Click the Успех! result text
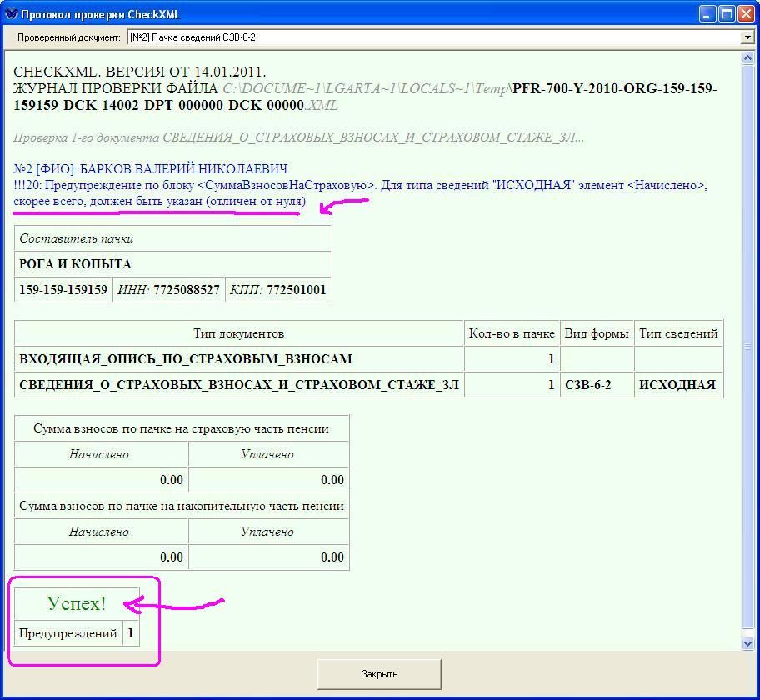This screenshot has width=760, height=700. pyautogui.click(x=77, y=603)
